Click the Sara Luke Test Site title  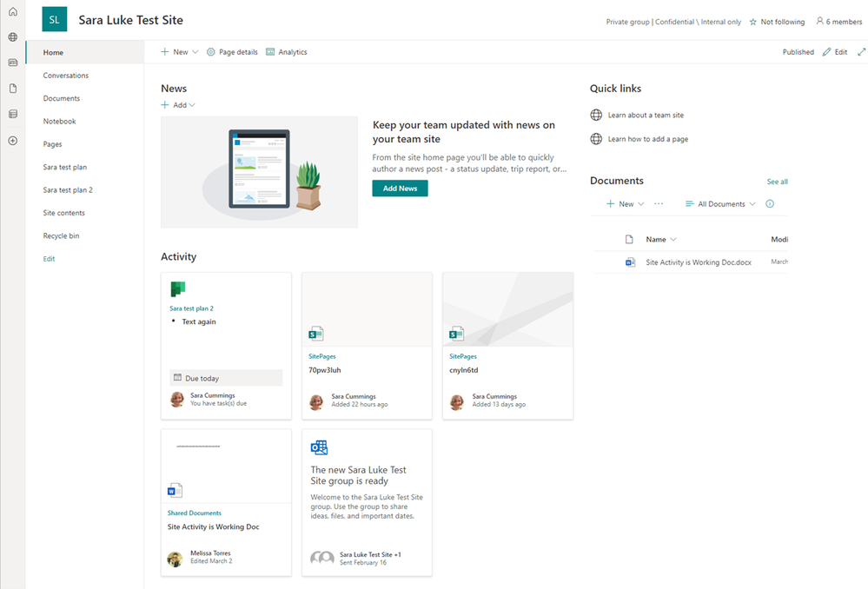coord(130,20)
